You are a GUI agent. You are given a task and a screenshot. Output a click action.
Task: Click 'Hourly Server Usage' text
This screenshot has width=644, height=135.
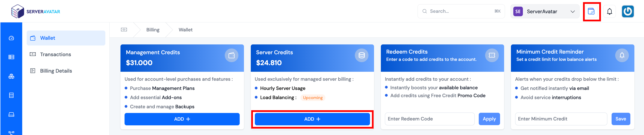tap(283, 88)
